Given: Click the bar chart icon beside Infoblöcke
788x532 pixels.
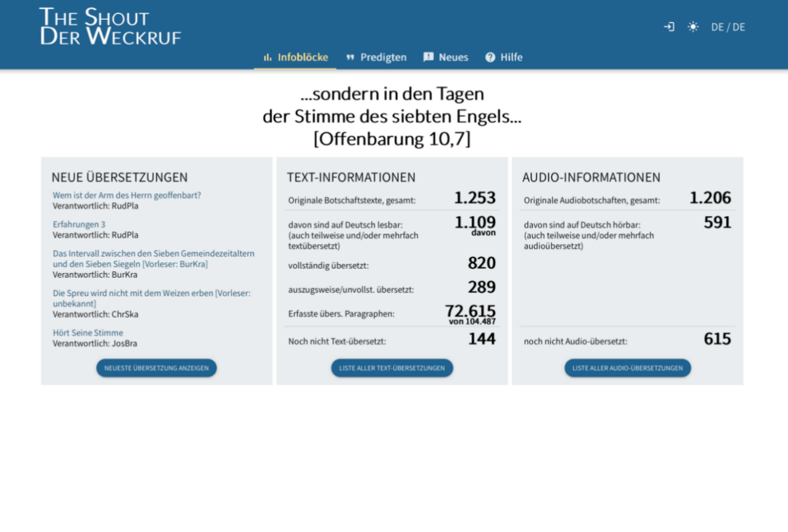Looking at the screenshot, I should 267,57.
